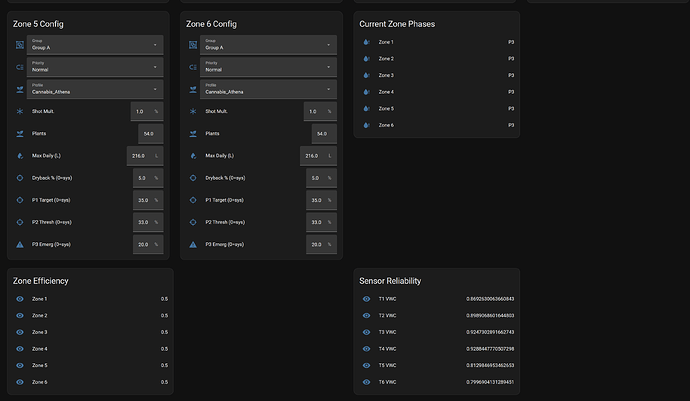690x401 pixels.
Task: Click Zone 6 Max Daily (L) field
Action: tap(318, 156)
